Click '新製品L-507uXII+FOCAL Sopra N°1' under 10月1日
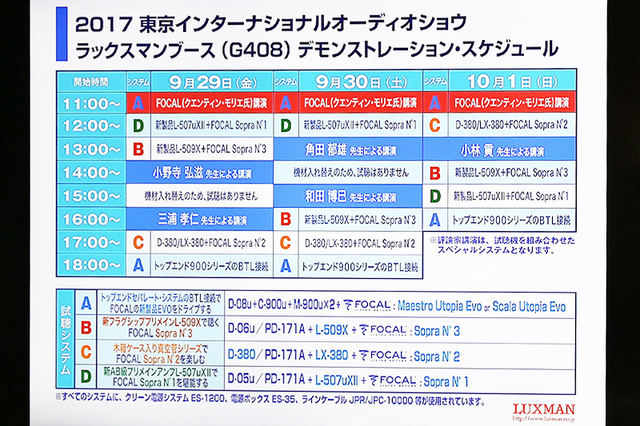Viewport: 640px width, 426px height. point(511,196)
